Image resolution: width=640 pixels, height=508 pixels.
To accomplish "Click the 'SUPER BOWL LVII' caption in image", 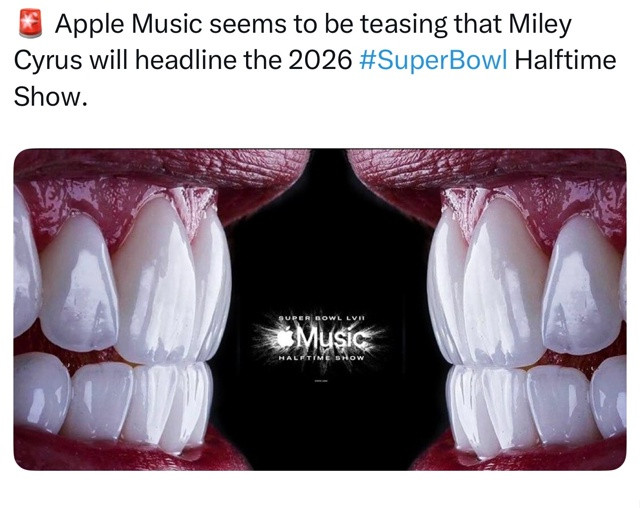I will coord(320,318).
